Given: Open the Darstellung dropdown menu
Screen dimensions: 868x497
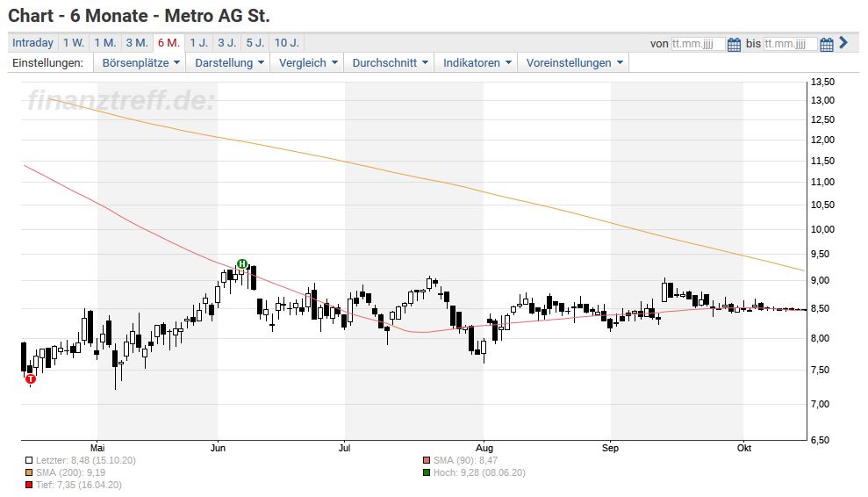Looking at the screenshot, I should point(228,62).
